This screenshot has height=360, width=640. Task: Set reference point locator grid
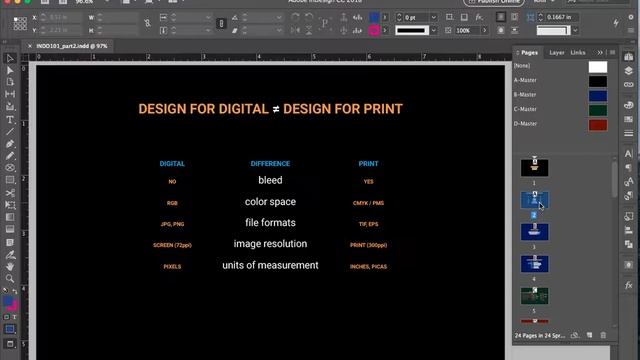pos(20,24)
